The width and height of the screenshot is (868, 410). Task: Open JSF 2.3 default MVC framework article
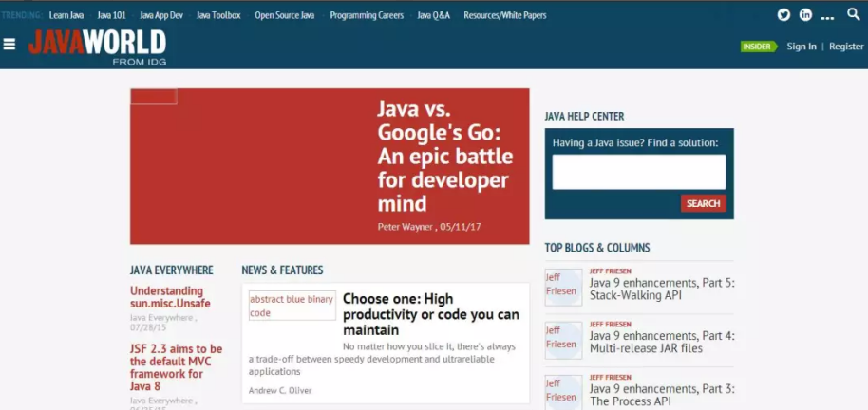(x=176, y=367)
